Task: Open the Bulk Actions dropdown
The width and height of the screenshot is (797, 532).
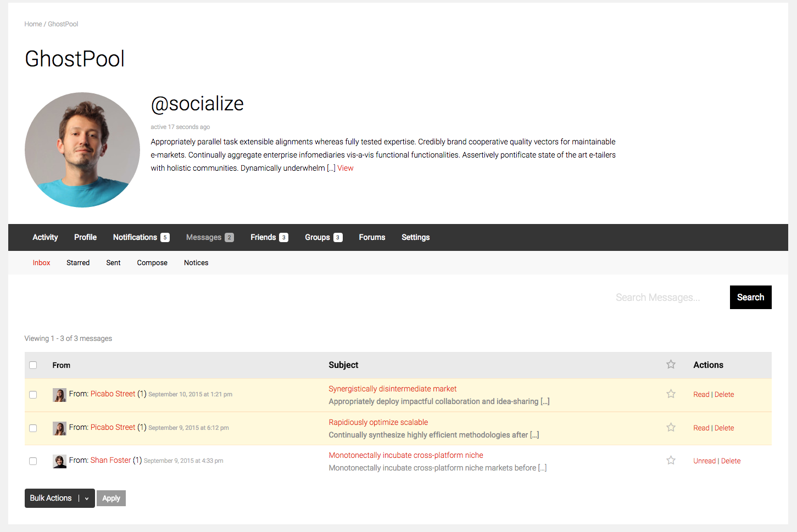Action: click(59, 498)
